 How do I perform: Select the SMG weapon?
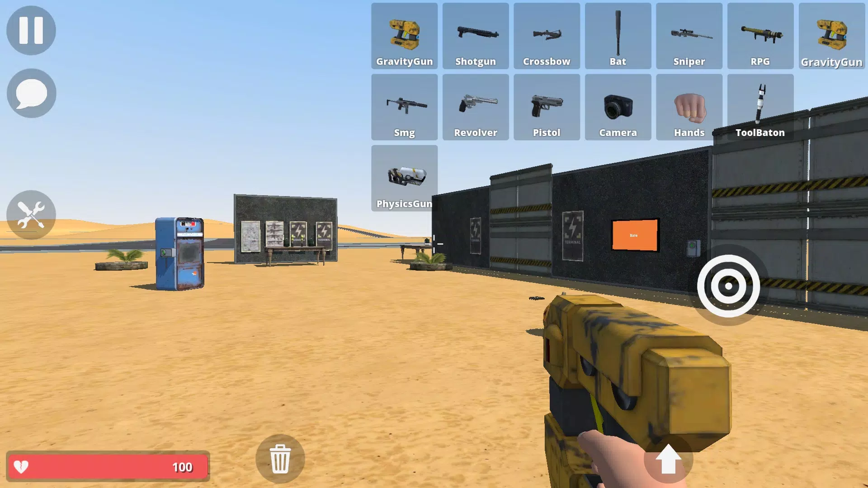404,107
